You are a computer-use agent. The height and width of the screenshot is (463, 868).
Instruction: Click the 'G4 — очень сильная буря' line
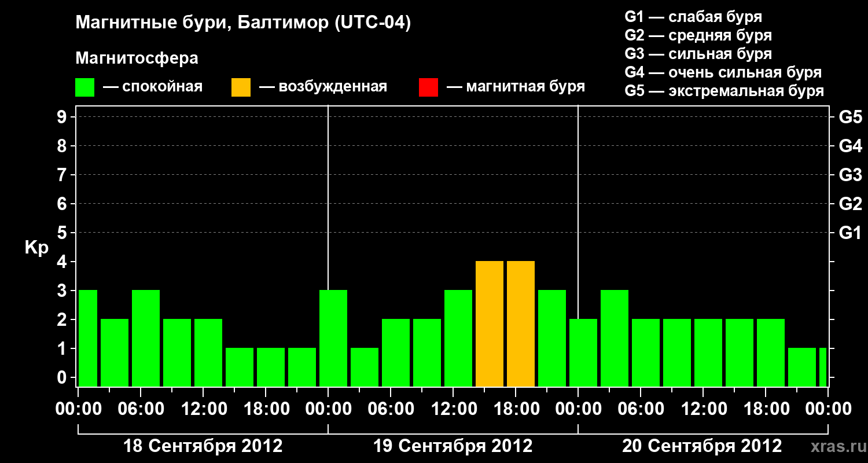(723, 72)
